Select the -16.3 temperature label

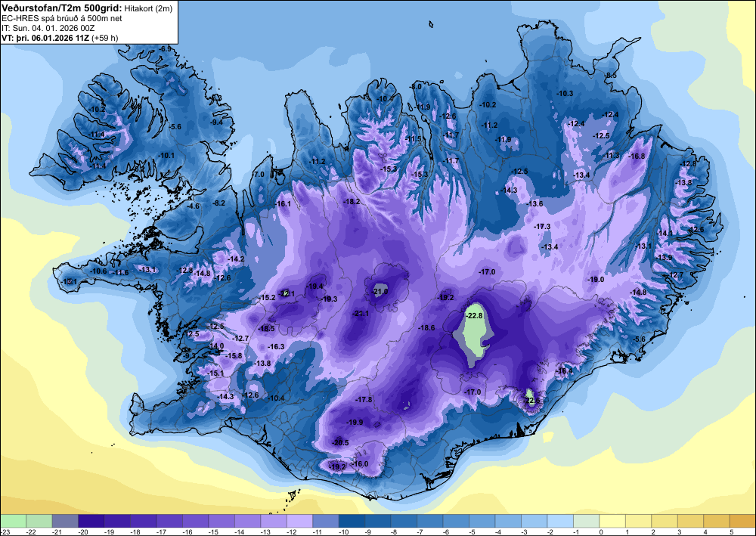coord(276,347)
